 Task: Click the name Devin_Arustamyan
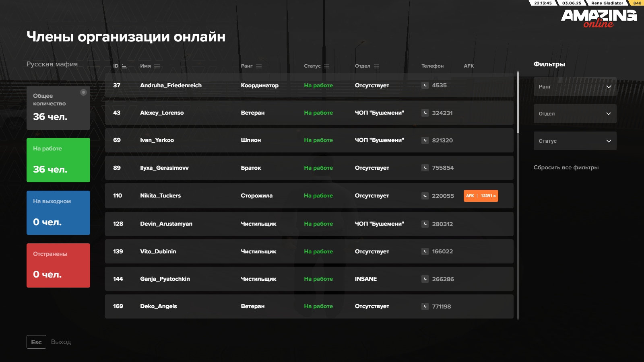point(166,224)
